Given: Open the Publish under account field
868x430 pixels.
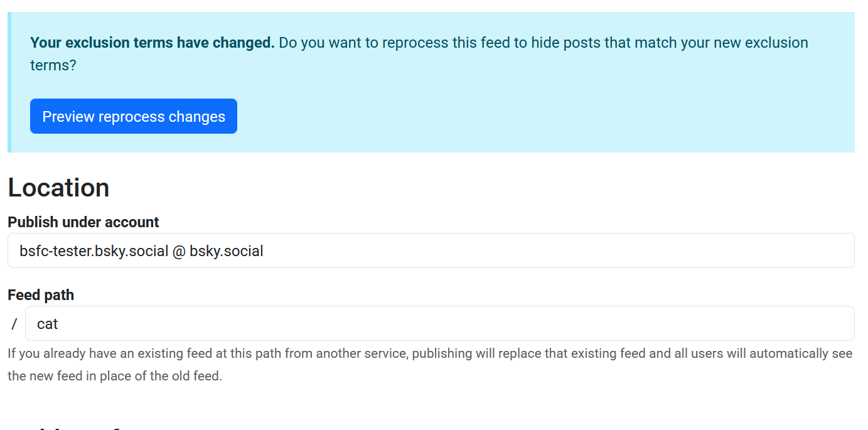Looking at the screenshot, I should [x=431, y=251].
